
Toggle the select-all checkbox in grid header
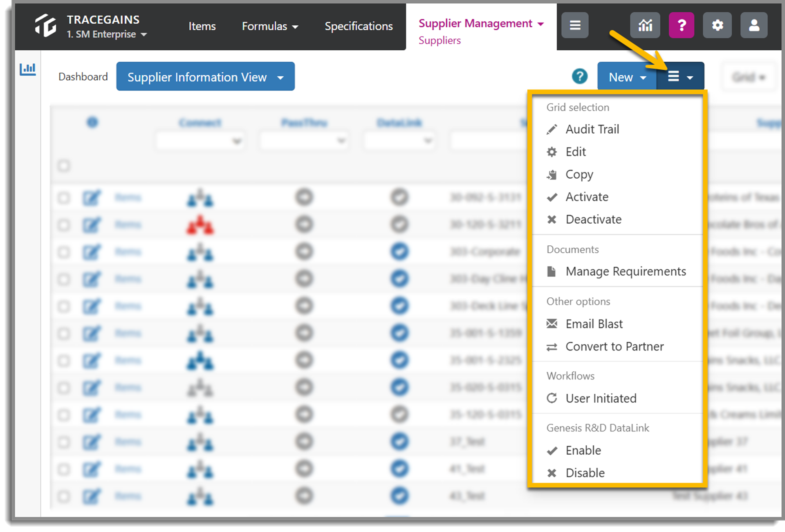(64, 166)
